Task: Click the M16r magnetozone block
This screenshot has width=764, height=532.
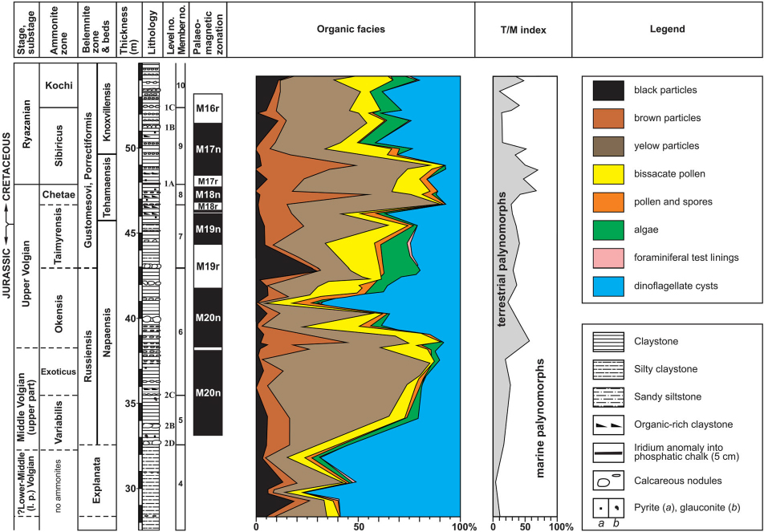Action: tap(208, 108)
